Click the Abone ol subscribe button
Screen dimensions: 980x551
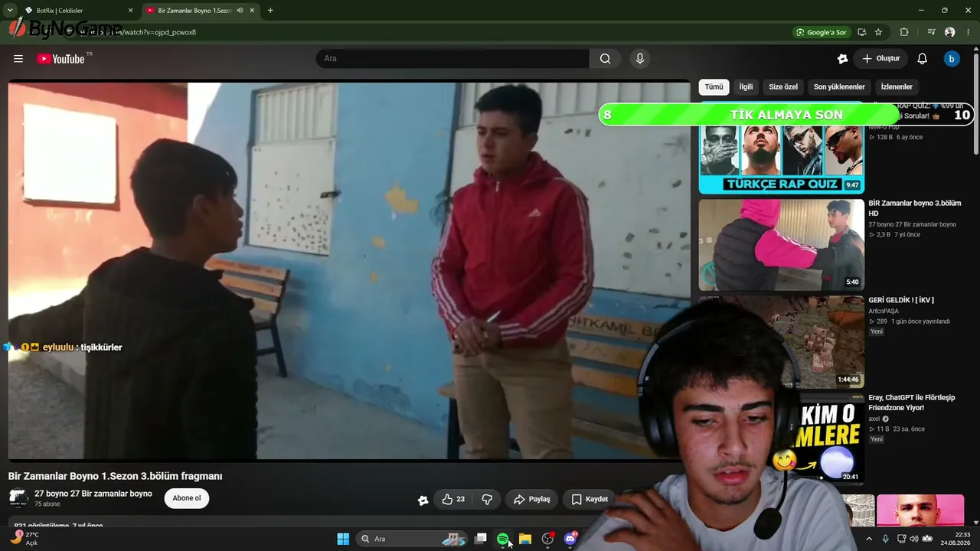point(187,498)
